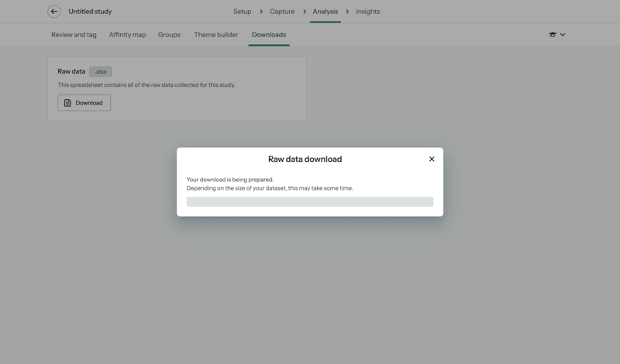The width and height of the screenshot is (620, 364).
Task: Click the document icon in Download button
Action: (x=67, y=103)
